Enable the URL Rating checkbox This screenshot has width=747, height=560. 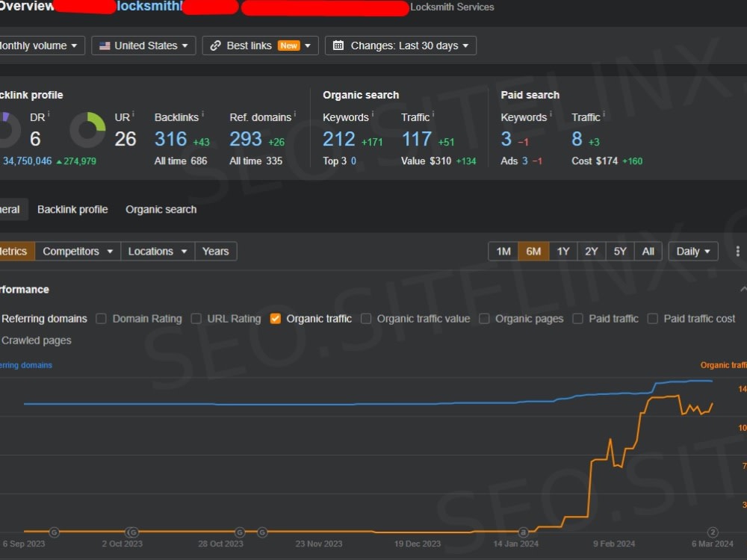point(196,319)
